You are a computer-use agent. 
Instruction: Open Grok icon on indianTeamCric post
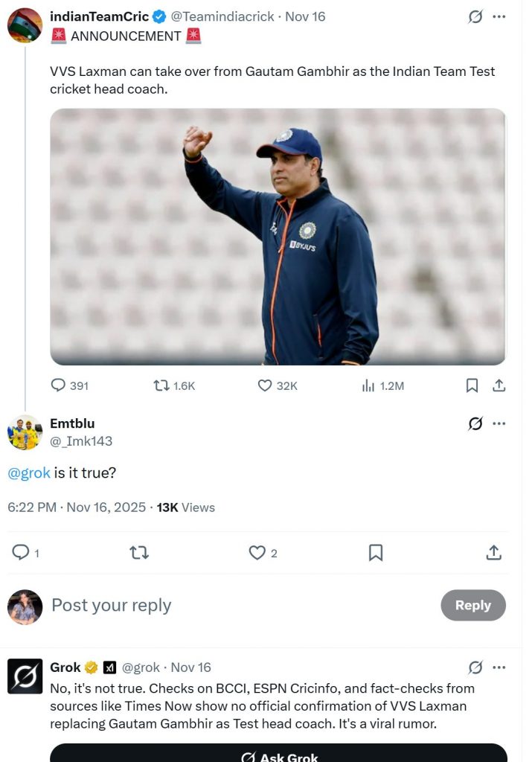pyautogui.click(x=475, y=16)
